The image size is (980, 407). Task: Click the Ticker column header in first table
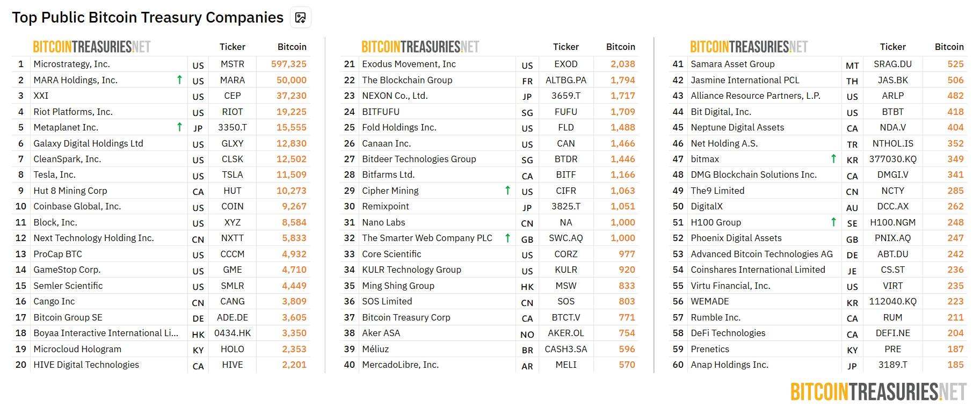(x=232, y=47)
